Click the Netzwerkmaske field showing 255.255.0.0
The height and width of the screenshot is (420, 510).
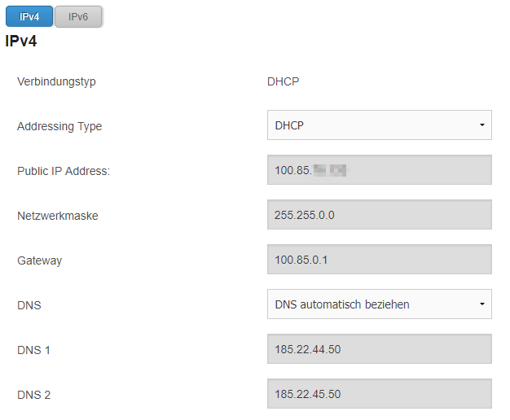[x=380, y=215]
